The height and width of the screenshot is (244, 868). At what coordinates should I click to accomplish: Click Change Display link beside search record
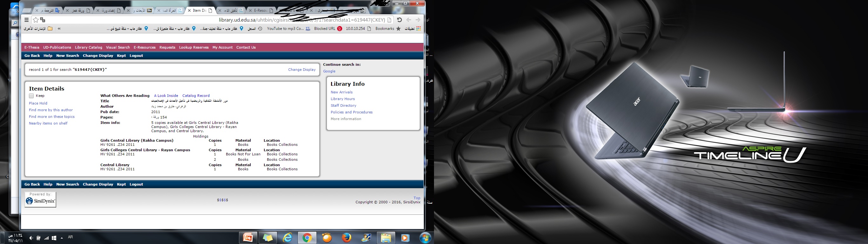[302, 70]
